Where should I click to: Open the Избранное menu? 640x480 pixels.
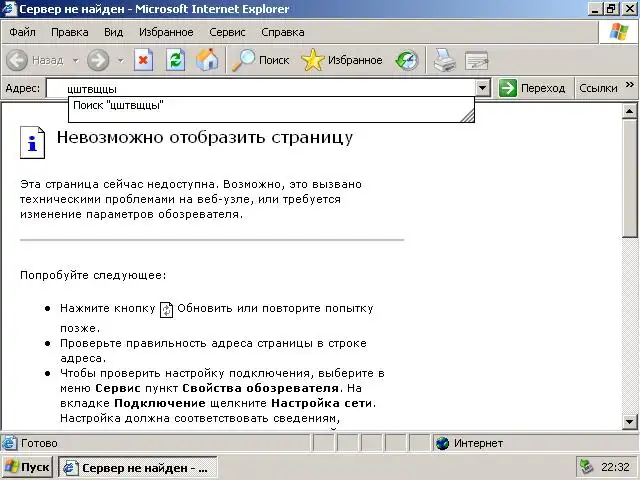point(166,32)
